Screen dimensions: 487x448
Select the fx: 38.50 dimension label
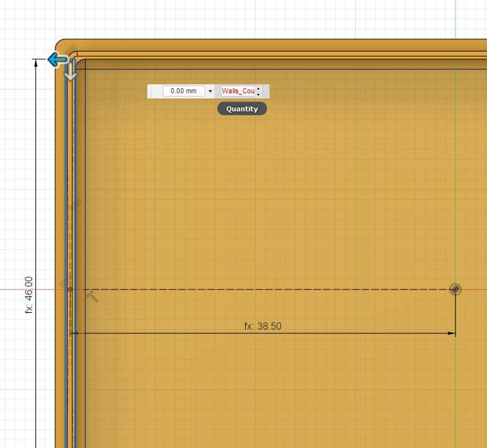point(262,326)
